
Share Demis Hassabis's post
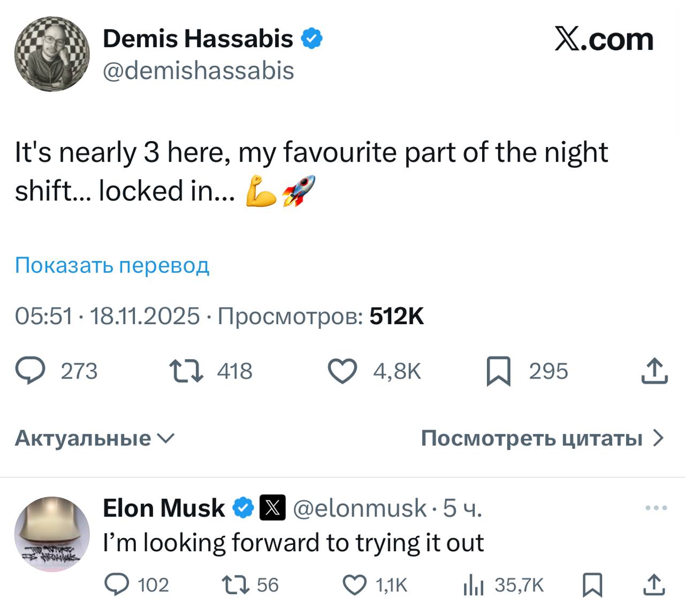[654, 371]
